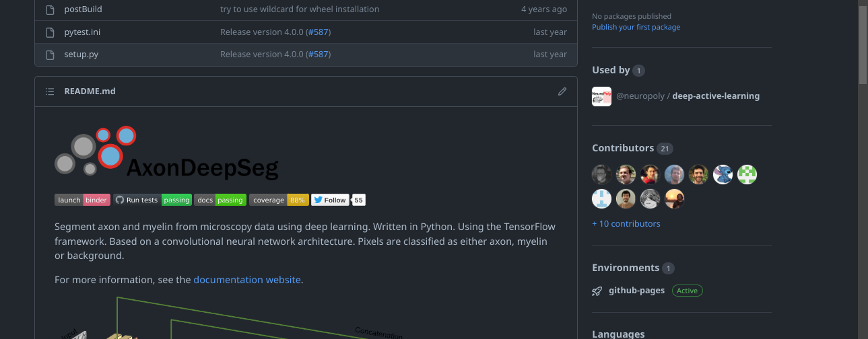The height and width of the screenshot is (339, 868).
Task: Edit README with the pencil icon
Action: click(562, 91)
